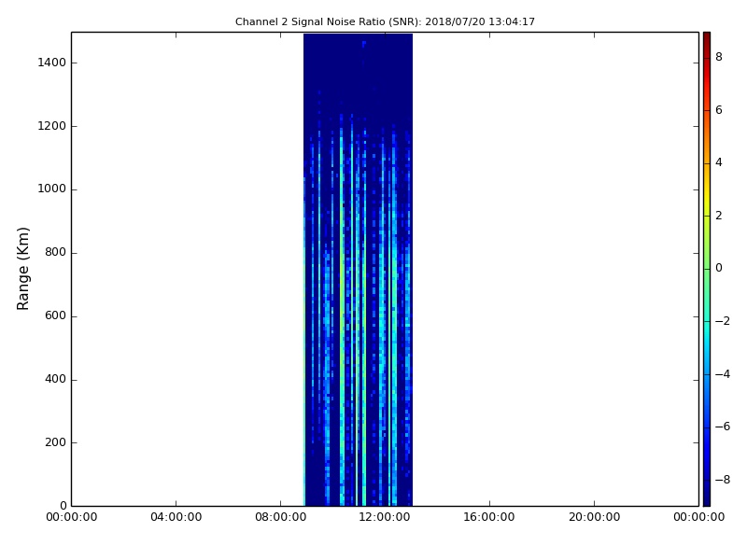Click the 400 y-axis tick label

tap(55, 379)
